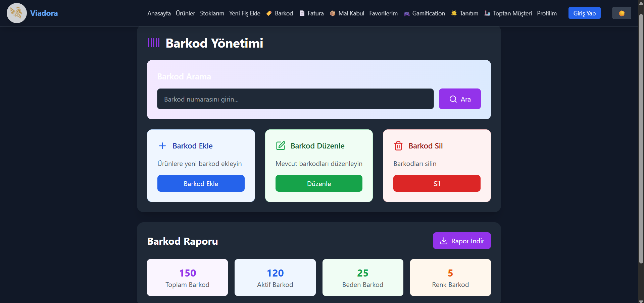The image size is (644, 303).
Task: Click the game controller Gamification icon
Action: [x=406, y=14]
